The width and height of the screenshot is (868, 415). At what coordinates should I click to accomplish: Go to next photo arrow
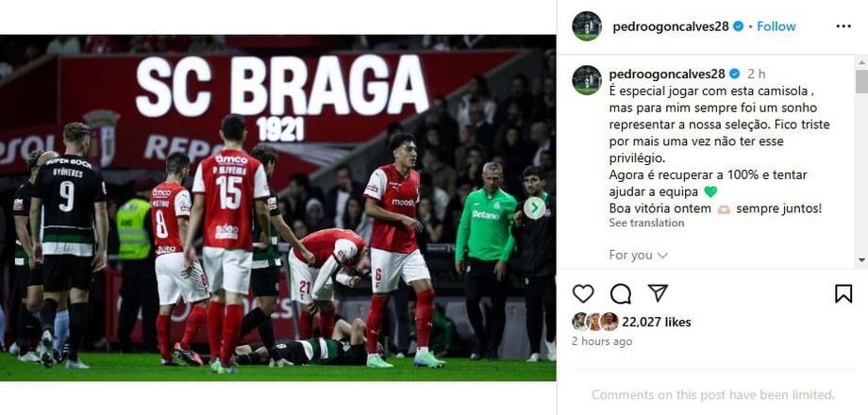click(x=534, y=208)
